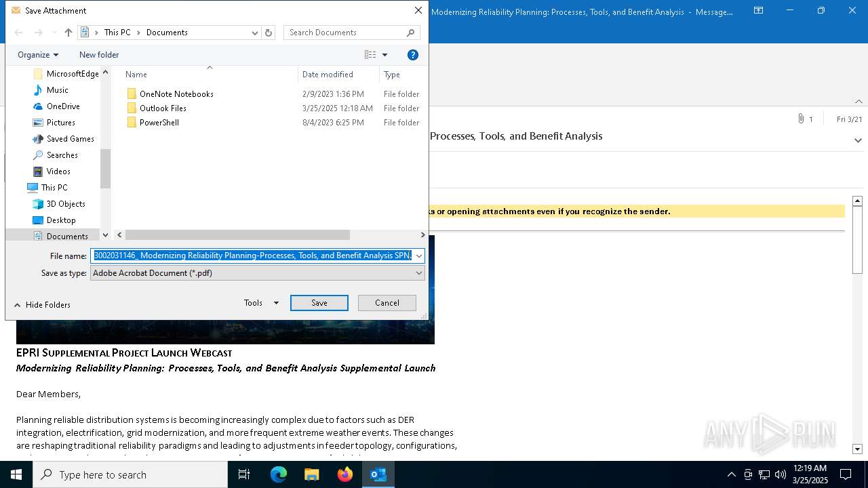Open the Organize dropdown menu

point(38,55)
